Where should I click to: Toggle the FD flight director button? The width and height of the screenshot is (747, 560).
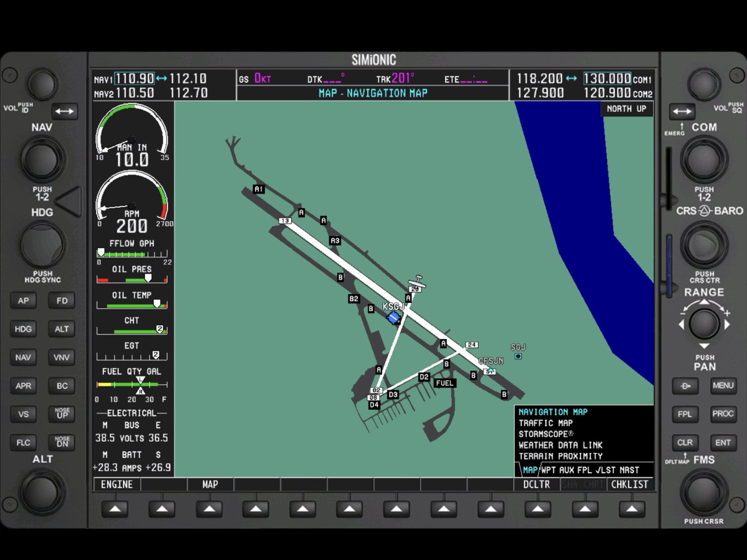(x=62, y=300)
